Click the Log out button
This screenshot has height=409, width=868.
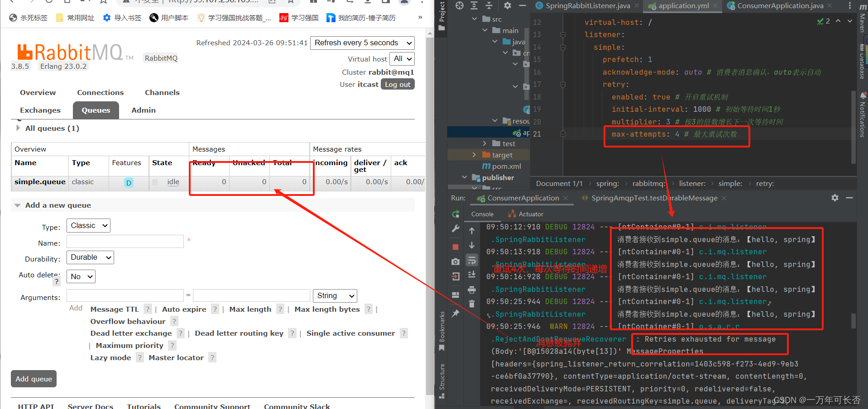pyautogui.click(x=398, y=84)
